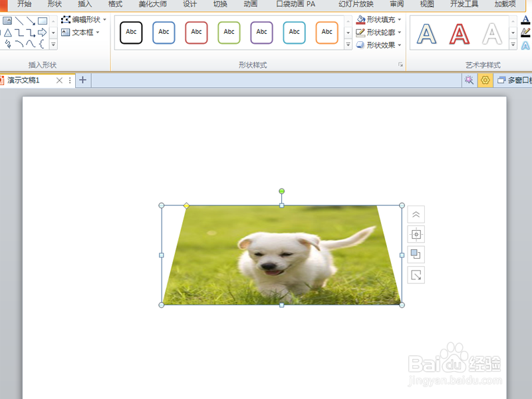Open the 幻灯片放映 slide show tab
Viewport: 532px width, 399px height.
(356, 4)
